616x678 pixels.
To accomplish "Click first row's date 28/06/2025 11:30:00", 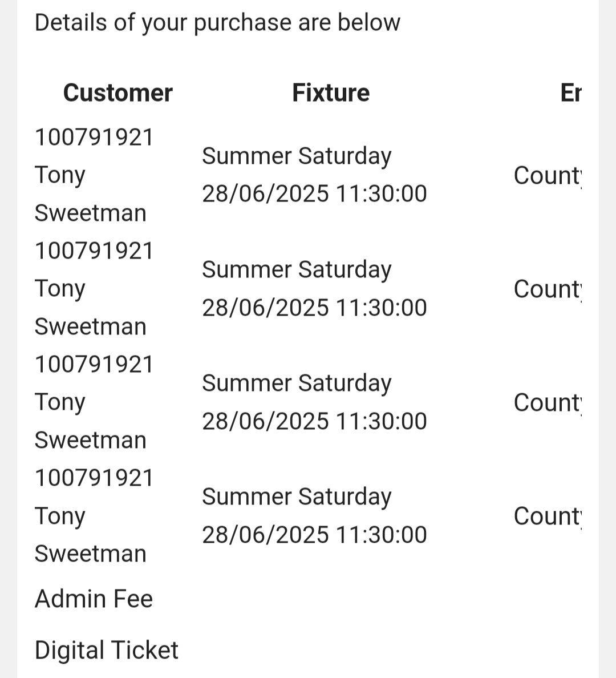I will tap(314, 193).
